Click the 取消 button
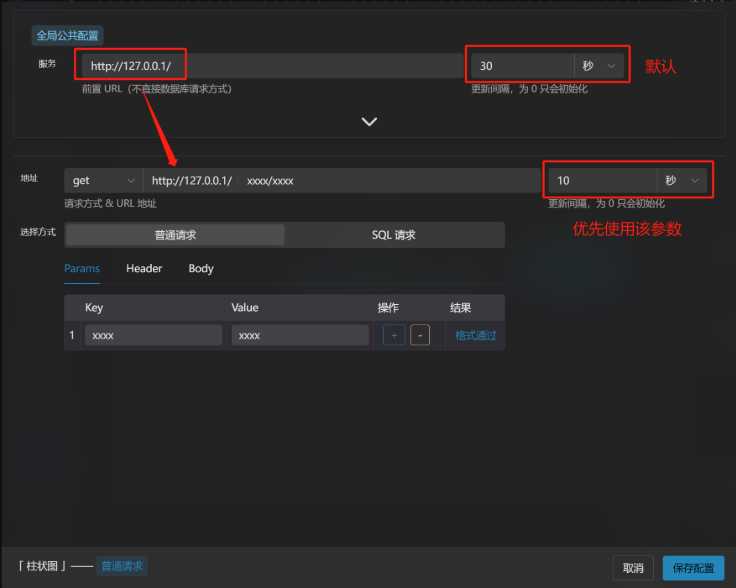This screenshot has width=736, height=588. pos(633,567)
